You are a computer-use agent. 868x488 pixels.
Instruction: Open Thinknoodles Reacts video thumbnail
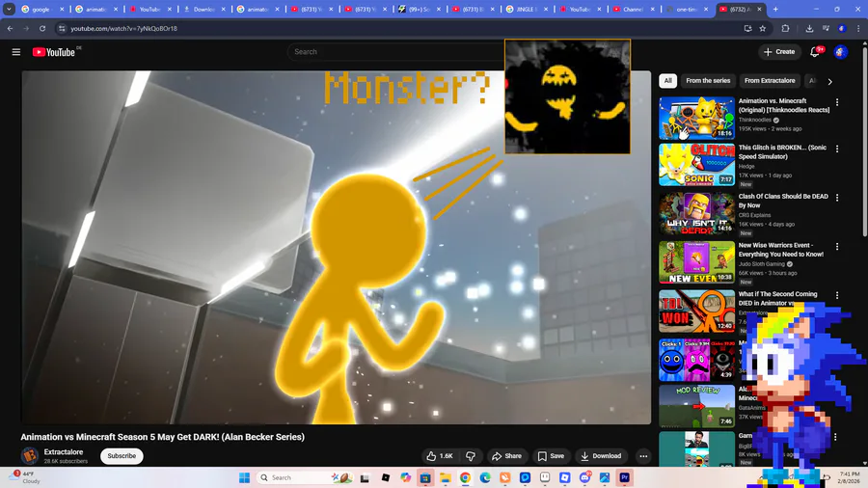696,118
